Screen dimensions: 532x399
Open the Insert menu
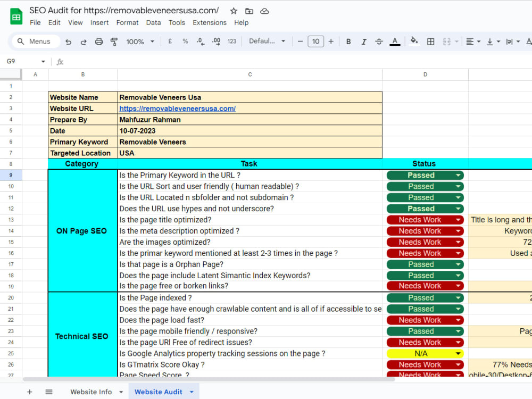point(99,23)
